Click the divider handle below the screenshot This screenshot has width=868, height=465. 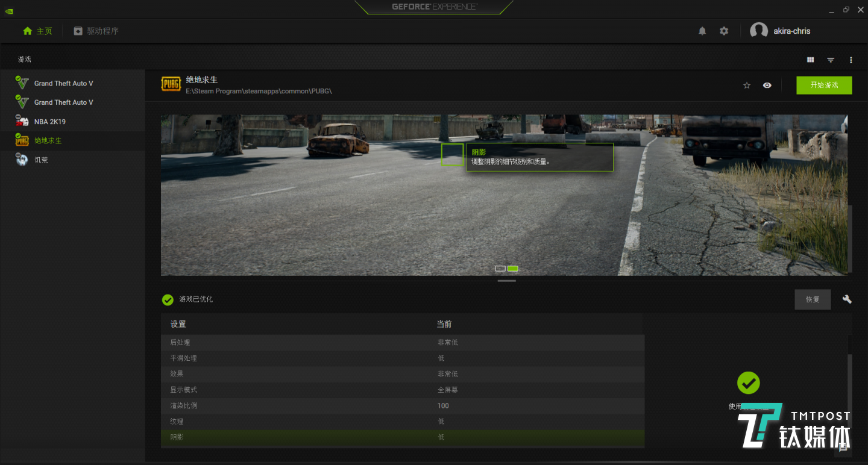coord(506,281)
